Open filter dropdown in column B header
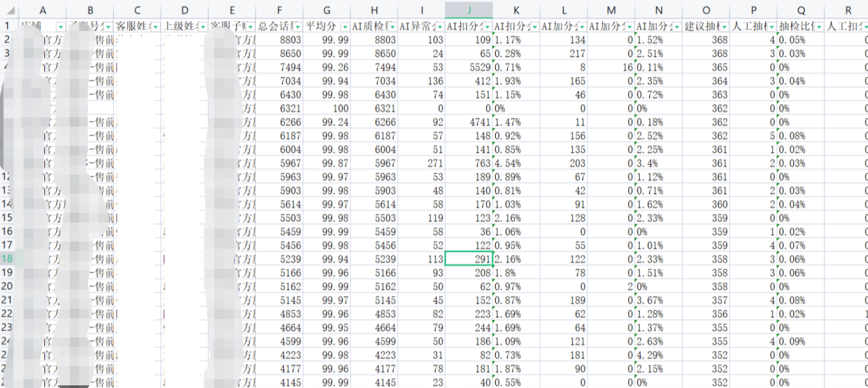Viewport: 868px width, 388px height. pos(108,27)
